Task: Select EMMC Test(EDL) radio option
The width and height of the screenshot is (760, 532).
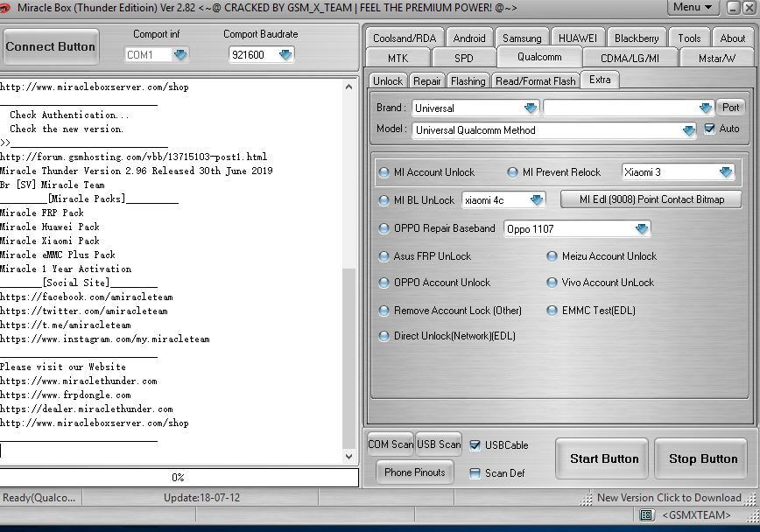Action: point(552,311)
